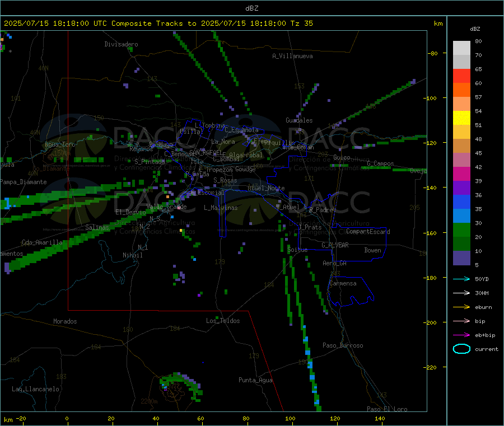
Task: Click the 2200m contour label
Action: pos(149,401)
